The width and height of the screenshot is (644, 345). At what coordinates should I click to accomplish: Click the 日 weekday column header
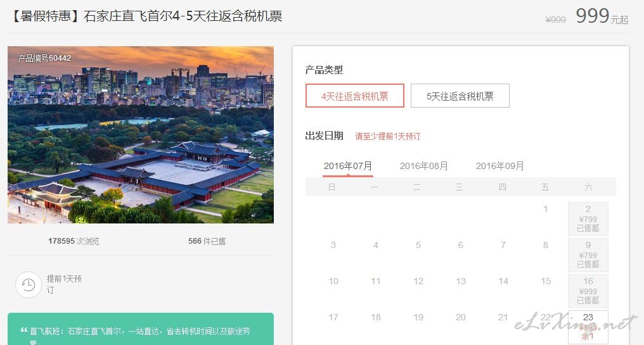coord(332,187)
